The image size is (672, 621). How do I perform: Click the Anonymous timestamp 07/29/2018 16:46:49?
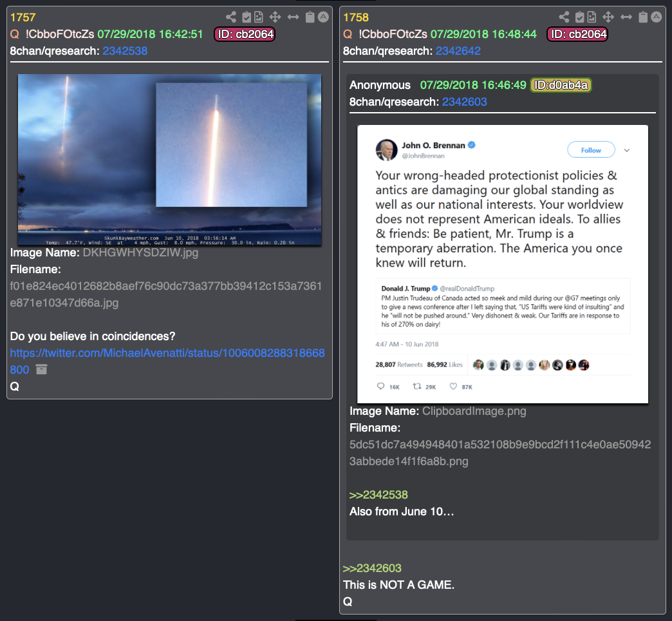473,85
